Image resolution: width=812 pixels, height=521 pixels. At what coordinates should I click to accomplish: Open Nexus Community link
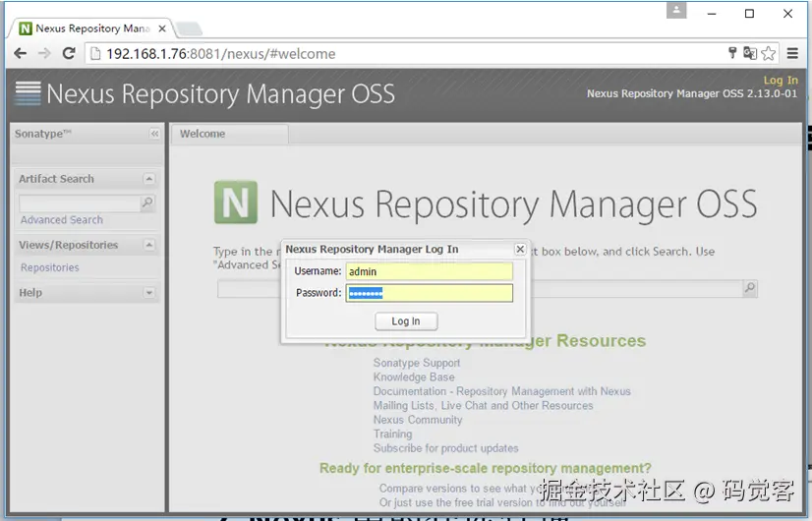coord(418,420)
